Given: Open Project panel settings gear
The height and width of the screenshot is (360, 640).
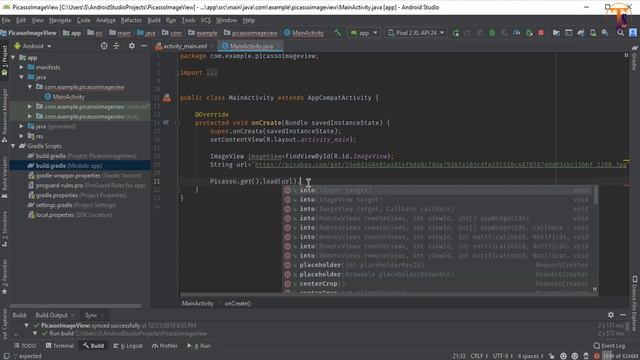Looking at the screenshot, I should 131,46.
